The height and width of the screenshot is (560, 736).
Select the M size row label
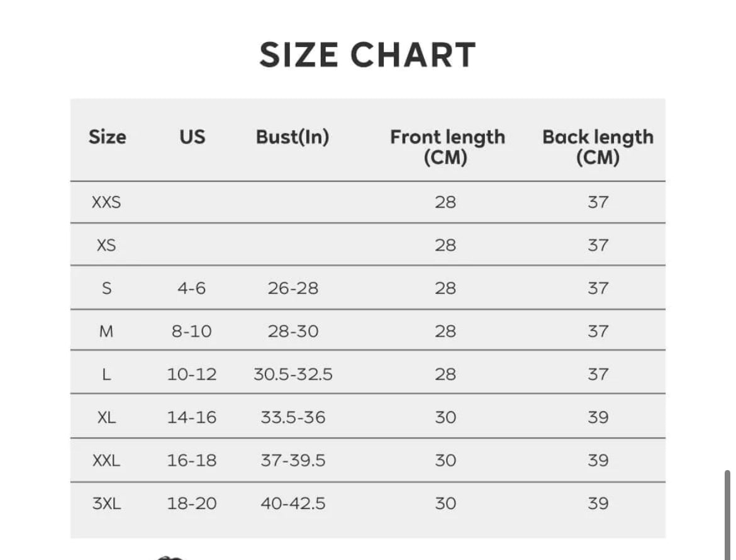[x=106, y=331]
